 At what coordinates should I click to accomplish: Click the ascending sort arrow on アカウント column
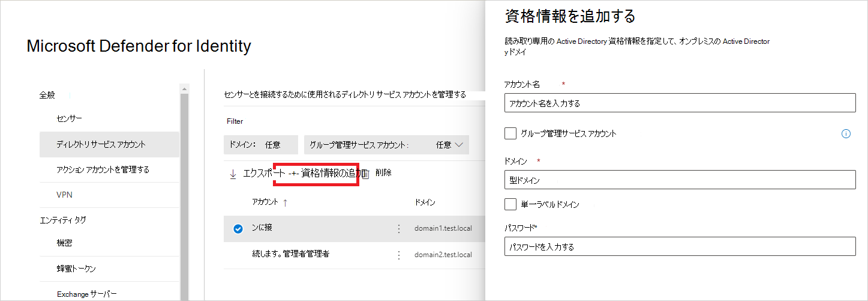tap(285, 202)
